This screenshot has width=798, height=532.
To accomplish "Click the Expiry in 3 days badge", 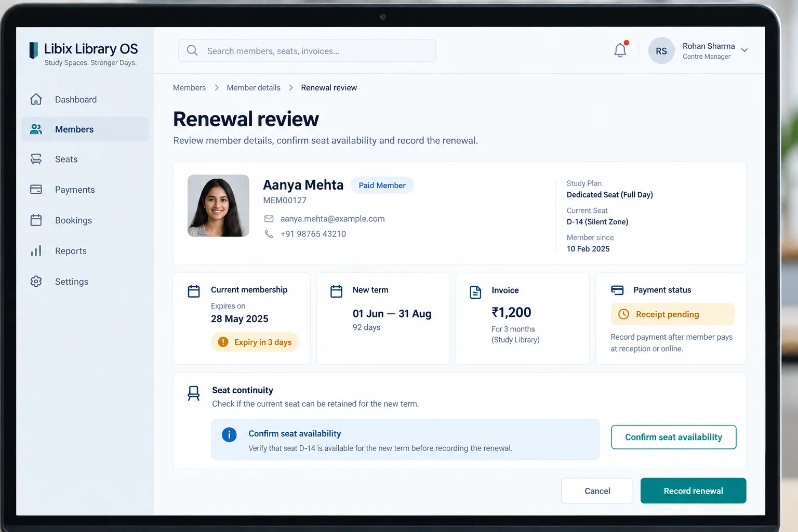I will coord(255,342).
